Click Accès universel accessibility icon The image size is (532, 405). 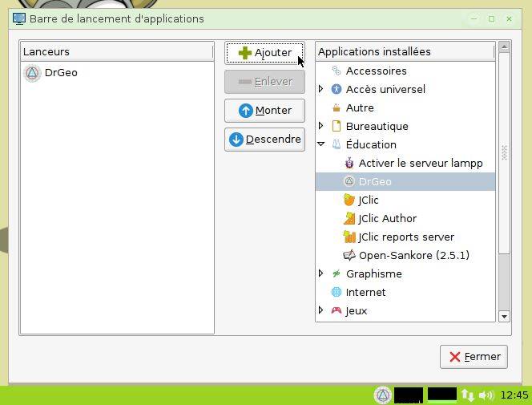coord(337,89)
